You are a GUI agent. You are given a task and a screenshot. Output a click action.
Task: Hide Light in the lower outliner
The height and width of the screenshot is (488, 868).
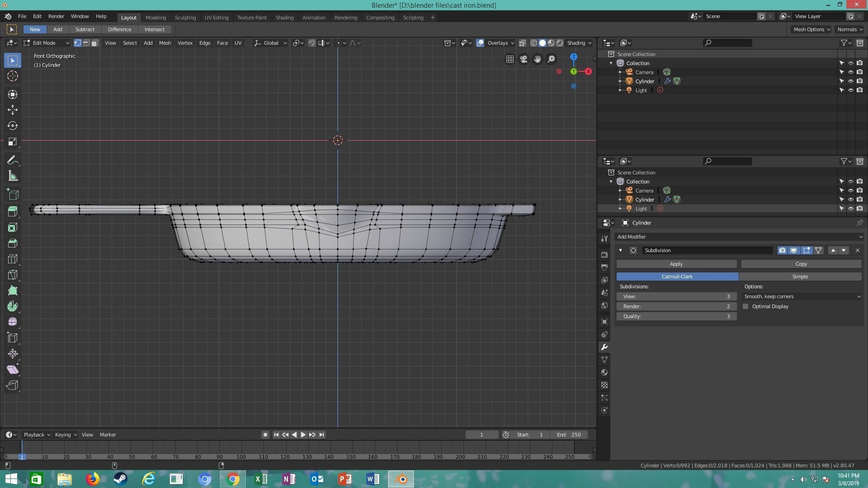pos(850,209)
